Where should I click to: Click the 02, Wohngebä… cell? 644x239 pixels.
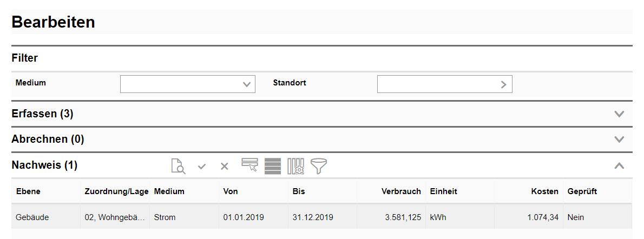115,217
